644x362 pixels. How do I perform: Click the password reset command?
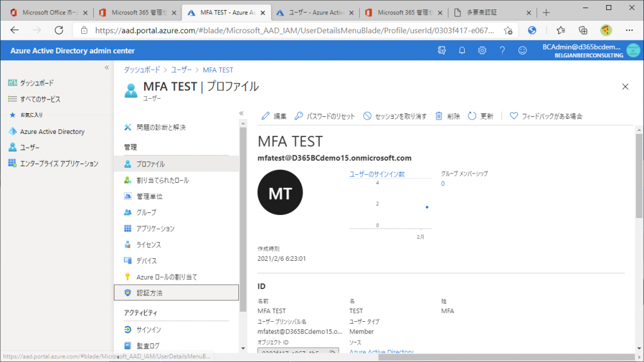[325, 116]
